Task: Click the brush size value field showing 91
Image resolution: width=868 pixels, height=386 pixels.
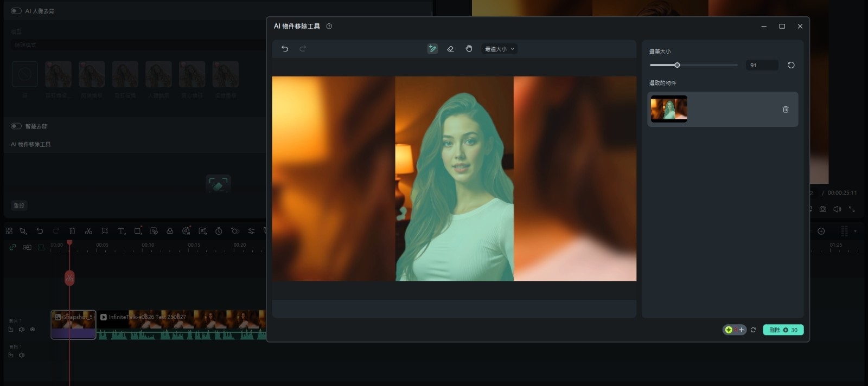Action: point(762,65)
